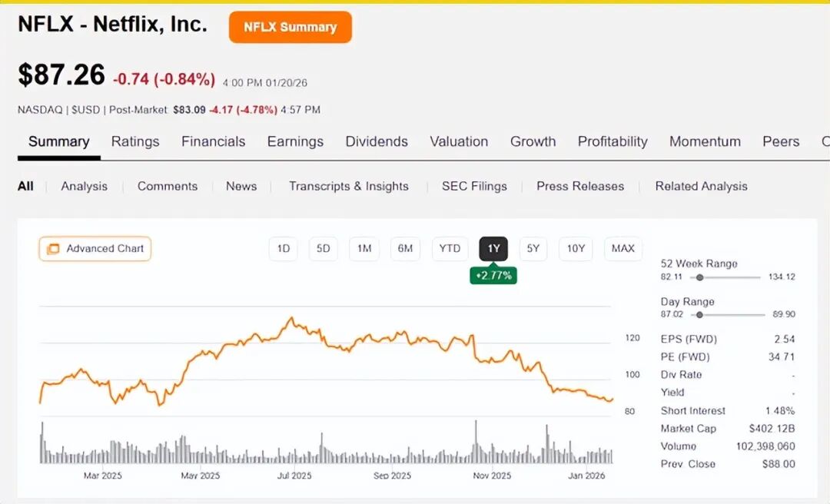Image resolution: width=830 pixels, height=504 pixels.
Task: Open the Valuation tab
Action: (x=459, y=141)
